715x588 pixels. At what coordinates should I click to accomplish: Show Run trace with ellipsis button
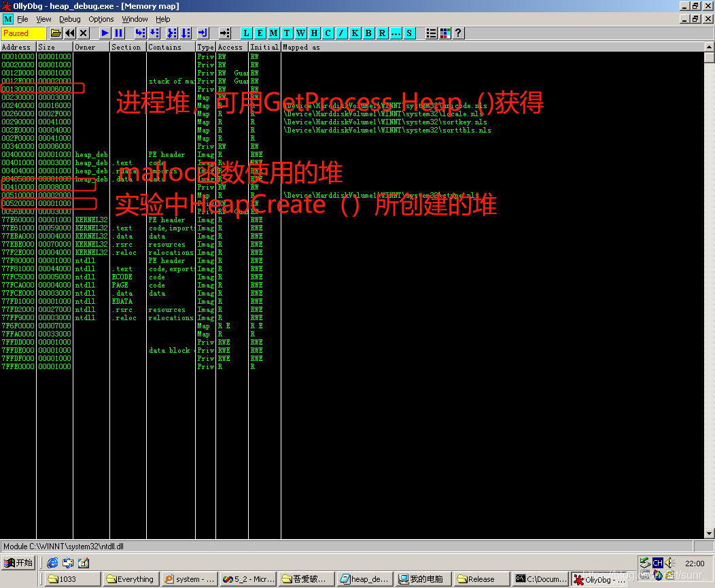coord(396,33)
